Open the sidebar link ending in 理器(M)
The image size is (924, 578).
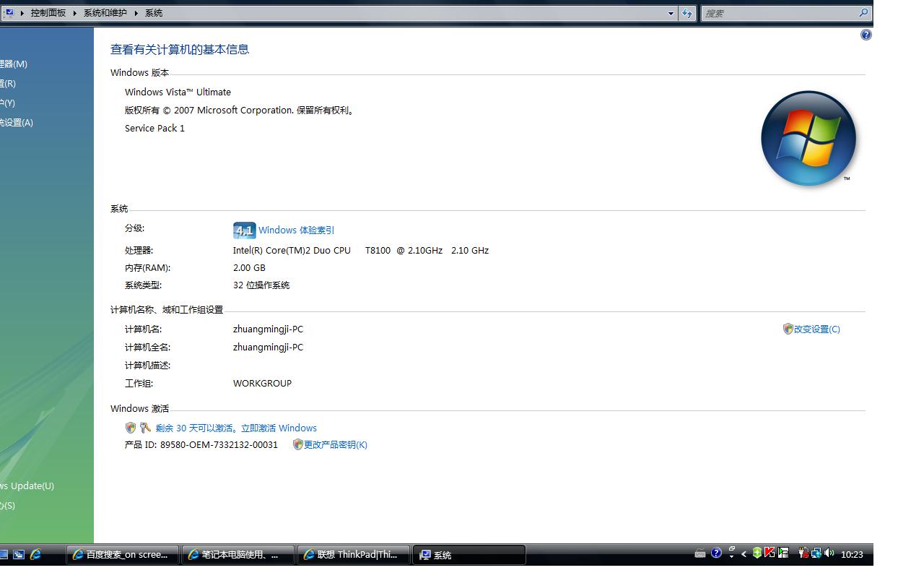click(x=14, y=64)
